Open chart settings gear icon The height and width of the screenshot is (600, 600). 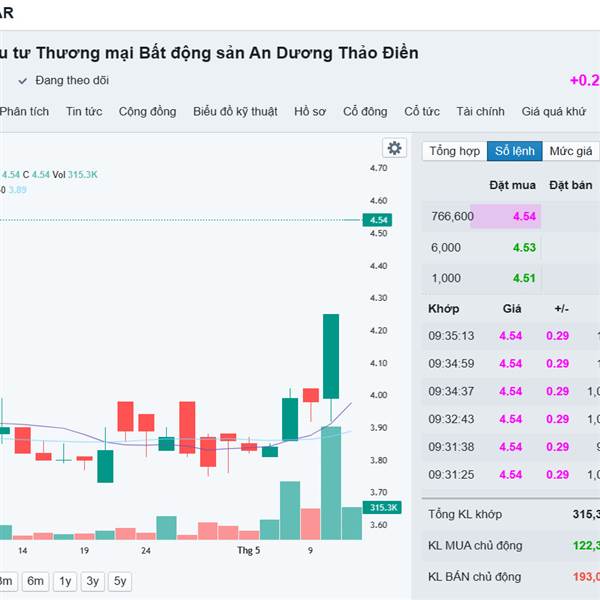pyautogui.click(x=395, y=148)
